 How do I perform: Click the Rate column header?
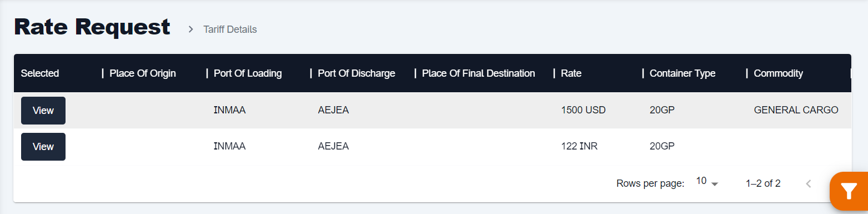point(571,73)
